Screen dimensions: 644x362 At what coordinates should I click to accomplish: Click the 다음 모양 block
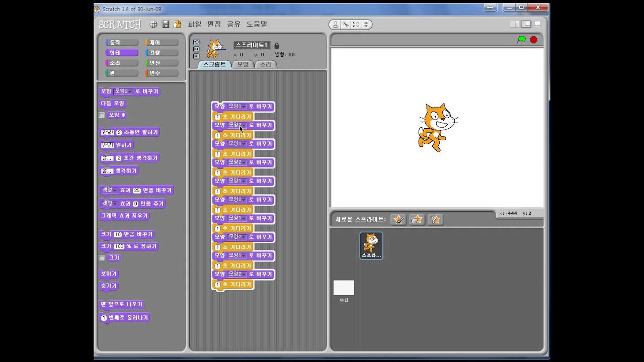pos(112,104)
